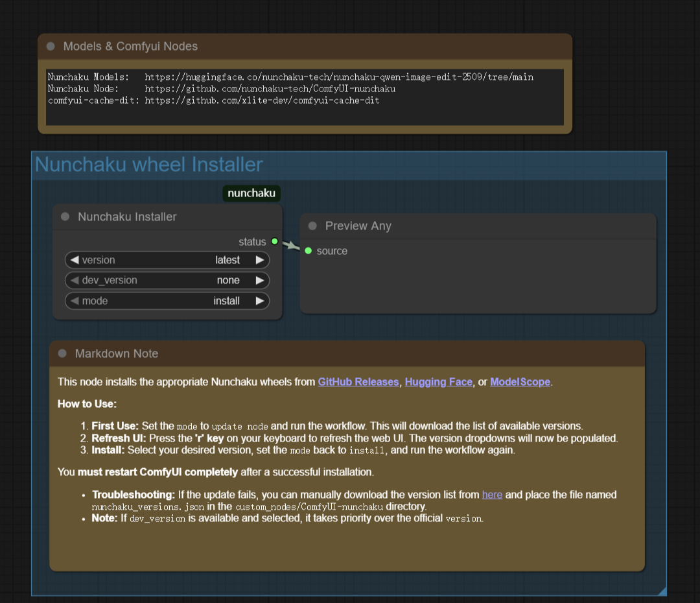Grab the group resize corner handle
The height and width of the screenshot is (603, 700).
(x=662, y=591)
